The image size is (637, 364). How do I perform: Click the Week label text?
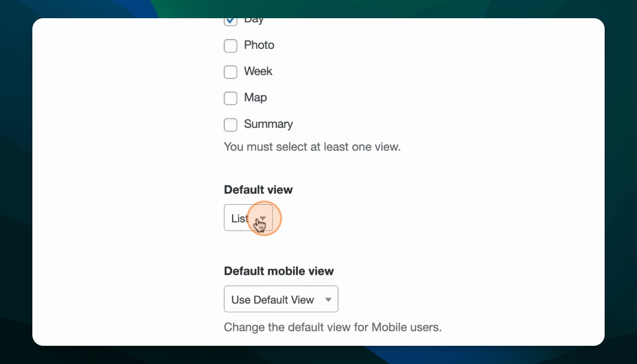pos(258,71)
